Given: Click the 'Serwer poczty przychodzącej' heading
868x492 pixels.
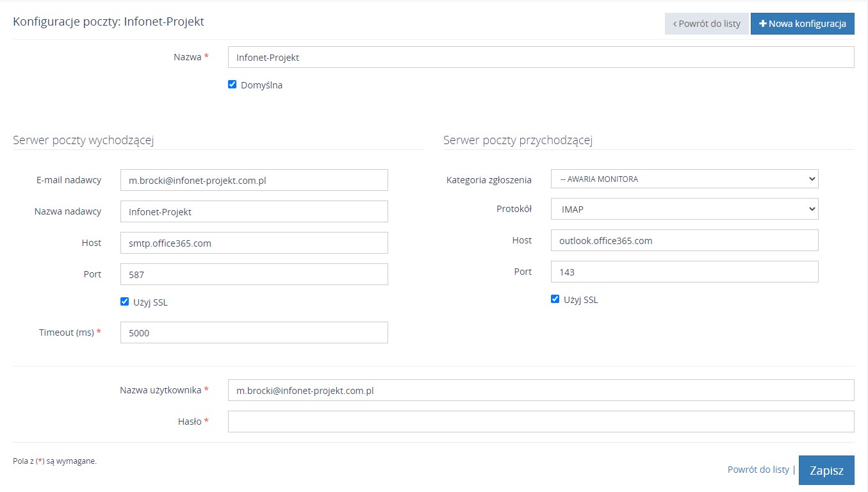Looking at the screenshot, I should point(518,140).
